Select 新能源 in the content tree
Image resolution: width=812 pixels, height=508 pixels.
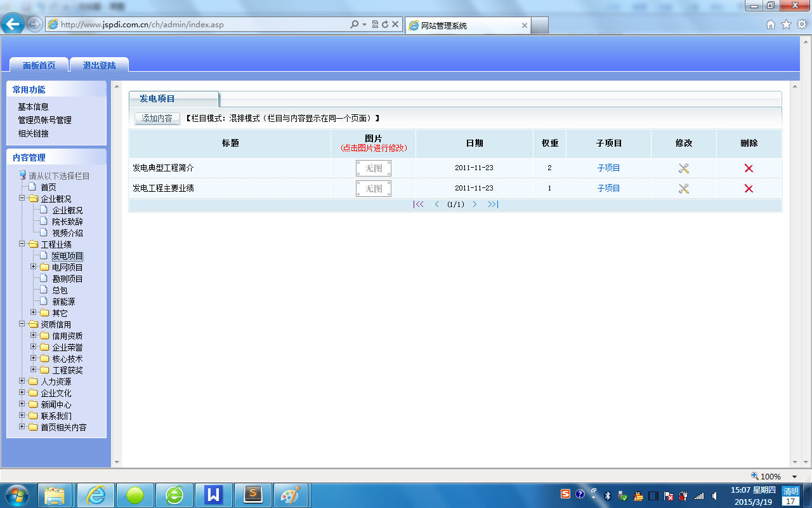click(63, 302)
